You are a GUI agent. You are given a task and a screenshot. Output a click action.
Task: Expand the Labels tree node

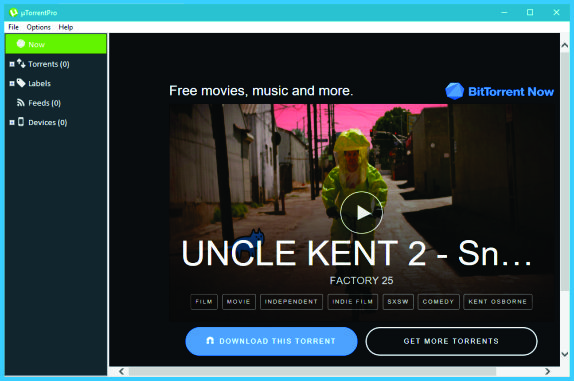coord(12,83)
